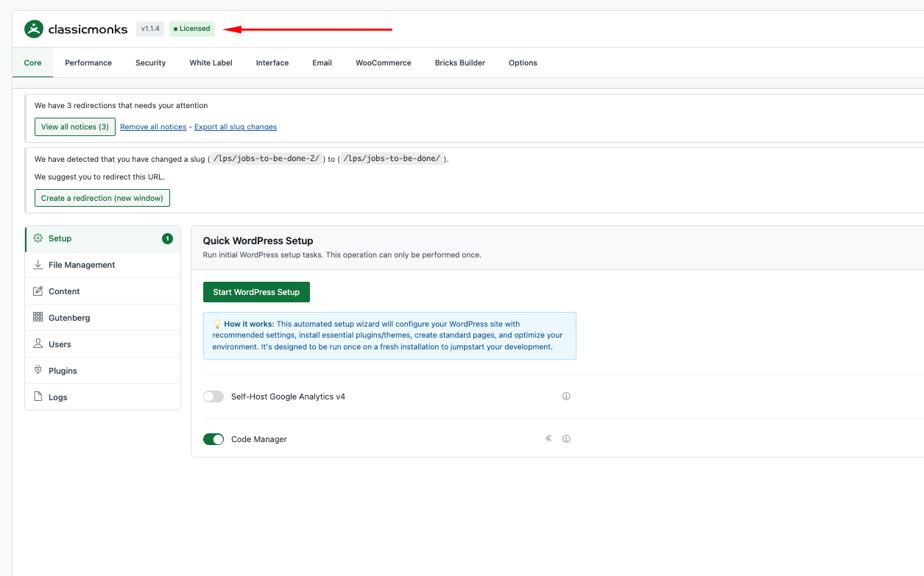The height and width of the screenshot is (576, 924).
Task: Click the Licensed status badge
Action: tap(192, 29)
